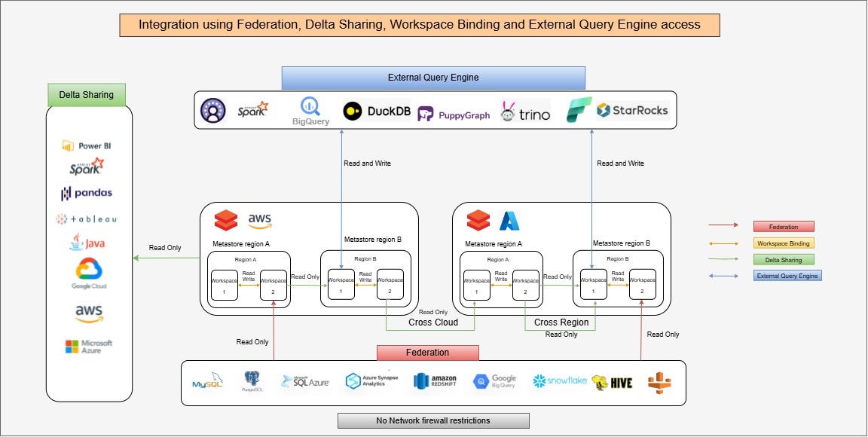868x437 pixels.
Task: Click the pandas icon in Delta Sharing panel
Action: [85, 194]
